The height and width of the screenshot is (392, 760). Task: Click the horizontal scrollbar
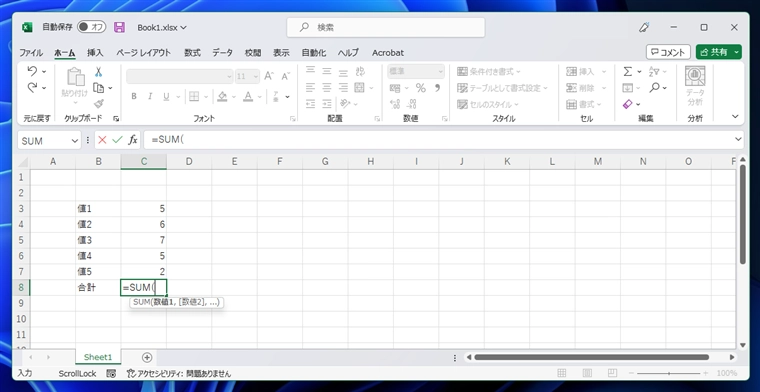[x=591, y=357]
